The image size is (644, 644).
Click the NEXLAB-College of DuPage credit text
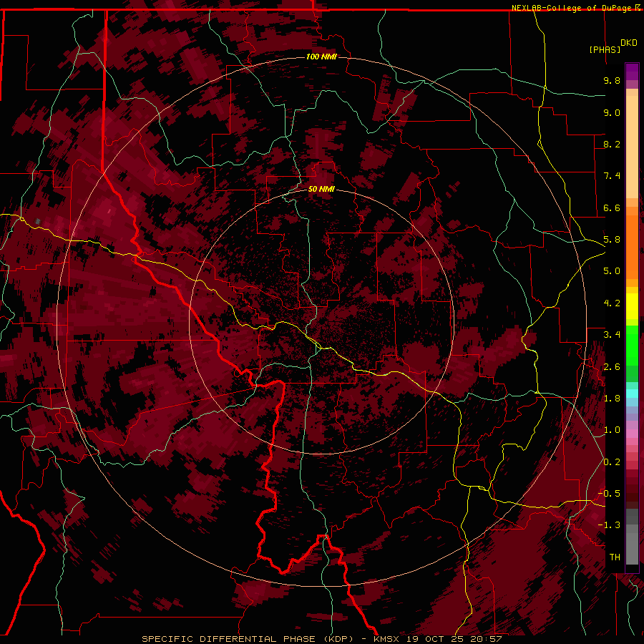point(571,8)
